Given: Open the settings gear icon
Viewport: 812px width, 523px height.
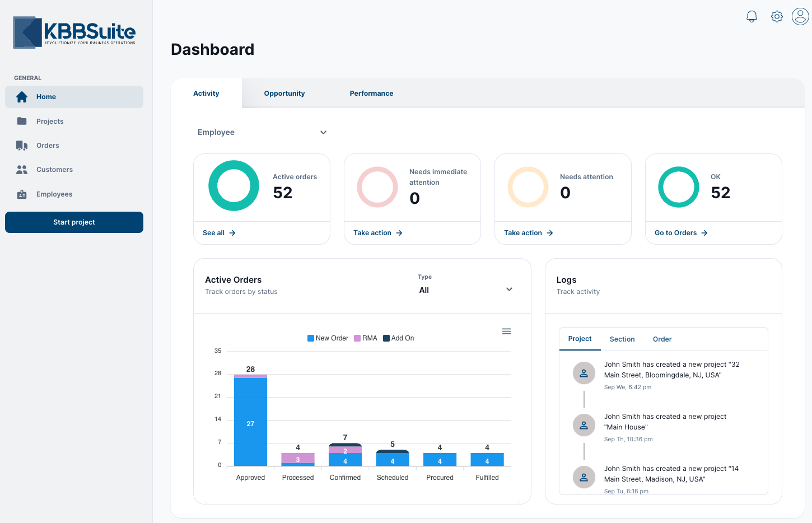Looking at the screenshot, I should pos(777,17).
